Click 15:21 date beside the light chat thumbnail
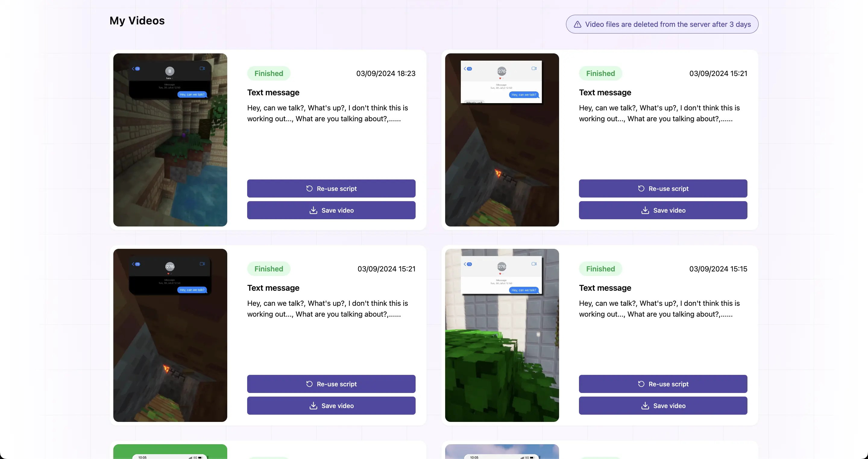The height and width of the screenshot is (459, 868). pyautogui.click(x=718, y=73)
